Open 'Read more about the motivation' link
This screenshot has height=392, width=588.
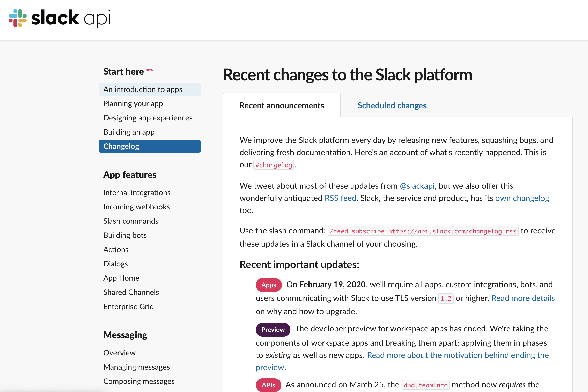point(402,361)
